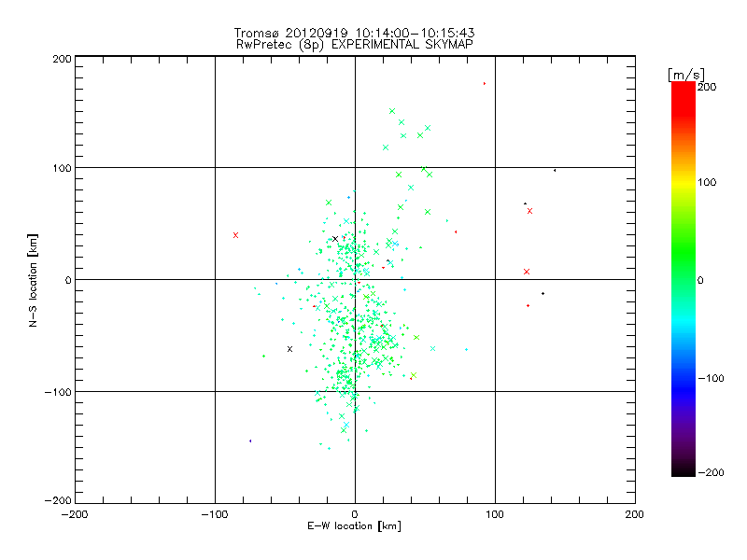Select the [m/s] unit label above colorbar
Screen dimensions: 747x560
point(686,75)
